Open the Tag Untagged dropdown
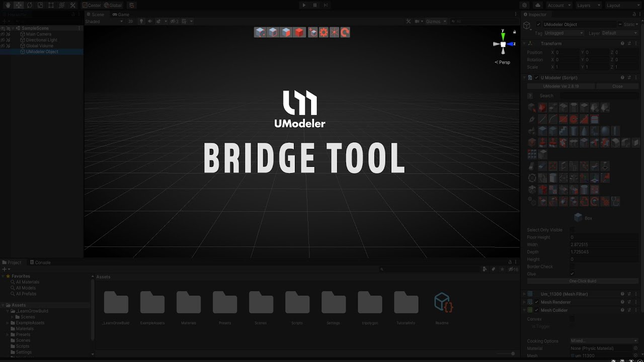Image resolution: width=644 pixels, height=362 pixels. click(x=564, y=33)
